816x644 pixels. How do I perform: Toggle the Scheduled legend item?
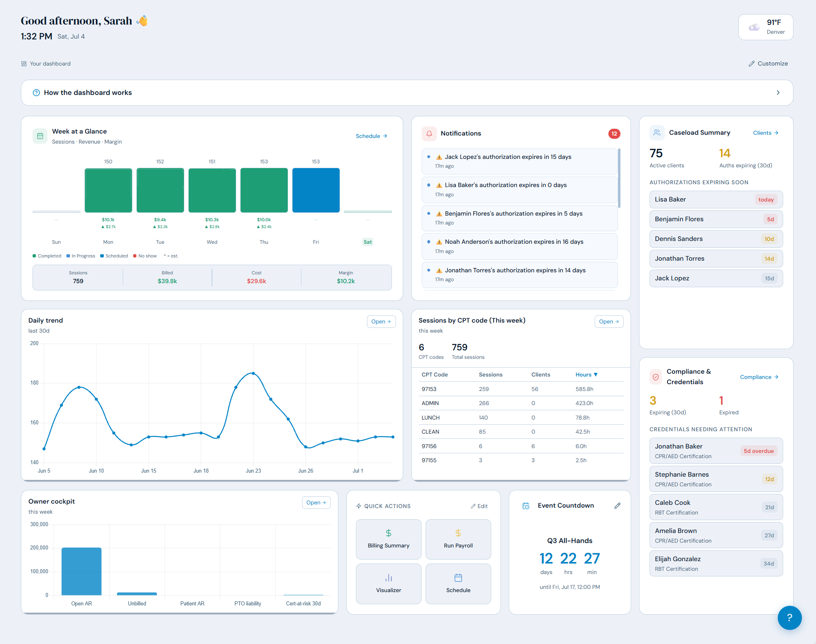(x=114, y=256)
